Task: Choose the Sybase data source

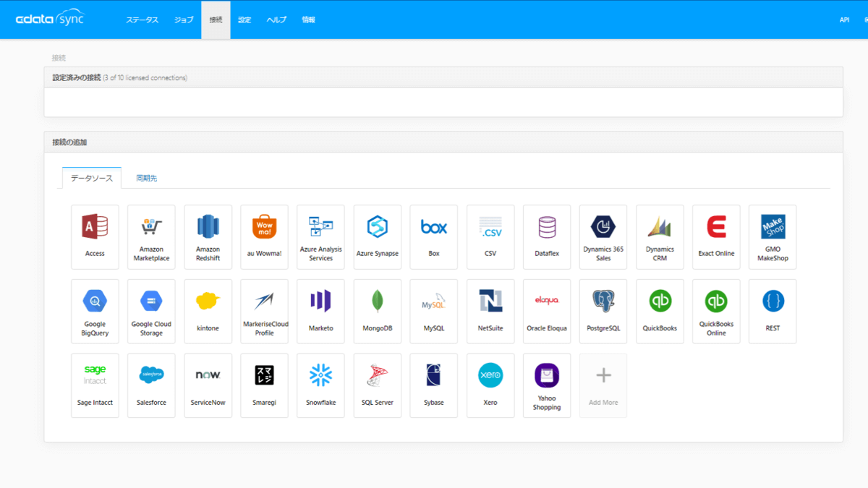Action: [x=433, y=385]
